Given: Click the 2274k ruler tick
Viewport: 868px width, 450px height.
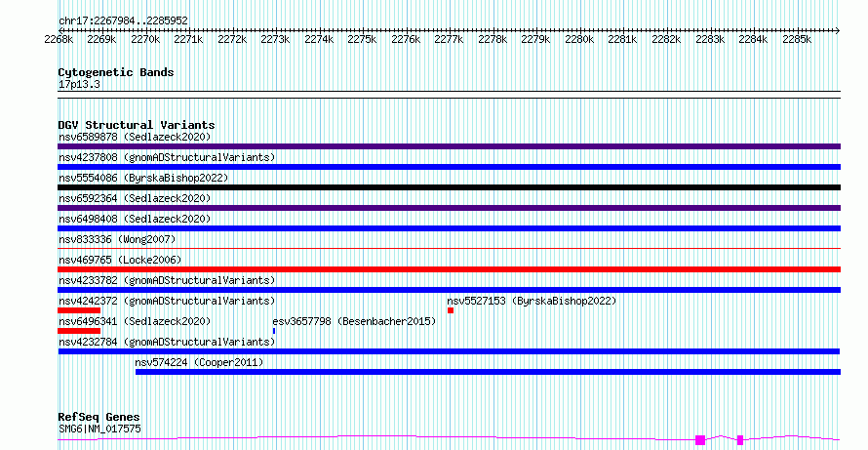Looking at the screenshot, I should tap(319, 40).
